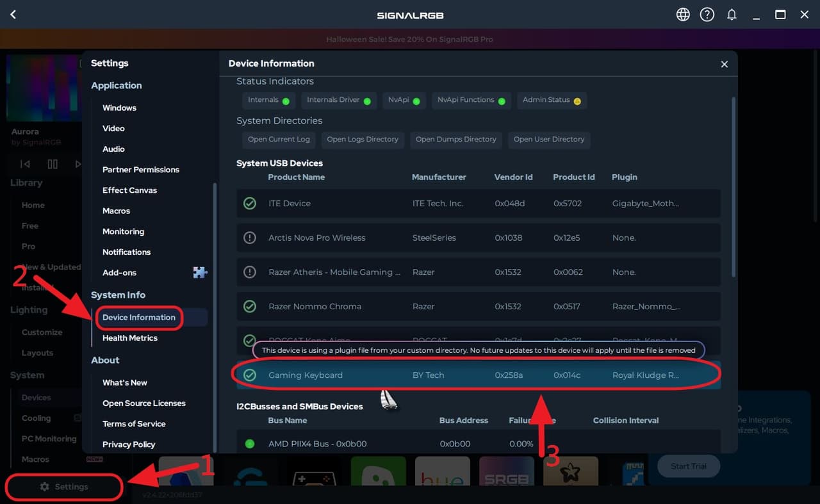Click the Start Trial button
Image resolution: width=820 pixels, height=504 pixels.
pyautogui.click(x=689, y=466)
